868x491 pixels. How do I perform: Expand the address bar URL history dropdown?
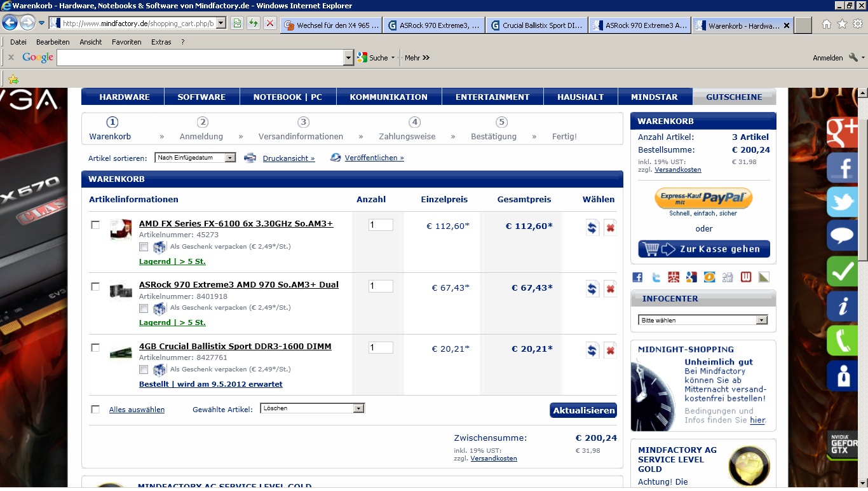pyautogui.click(x=221, y=24)
